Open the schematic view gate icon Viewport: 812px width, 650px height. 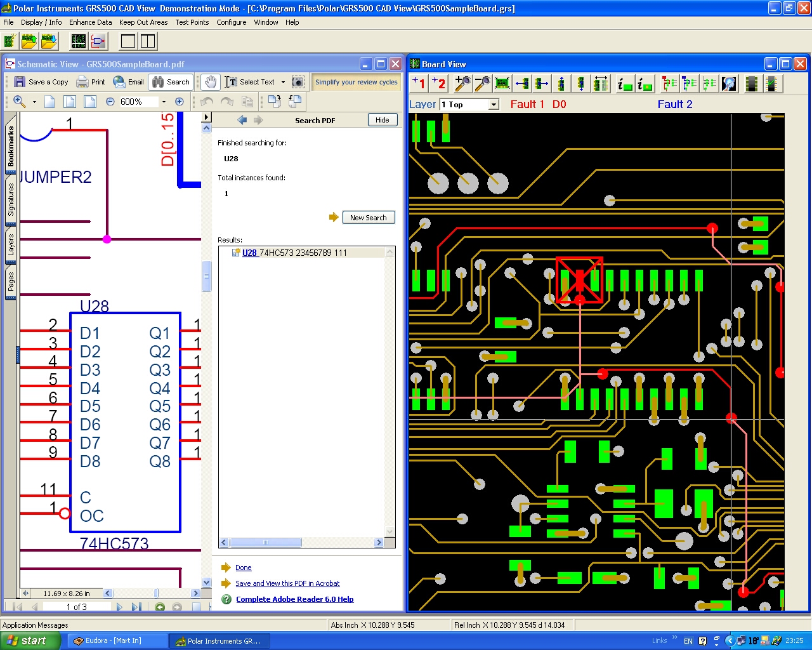pos(99,41)
